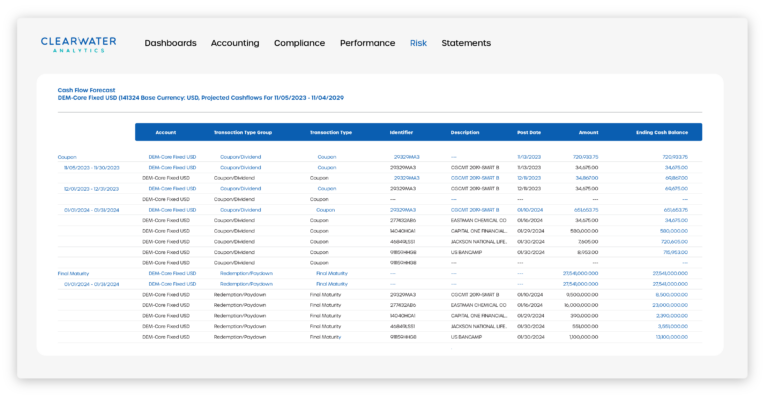
Task: Open the 23,000,000.00 ending cash balance link
Action: pyautogui.click(x=670, y=305)
